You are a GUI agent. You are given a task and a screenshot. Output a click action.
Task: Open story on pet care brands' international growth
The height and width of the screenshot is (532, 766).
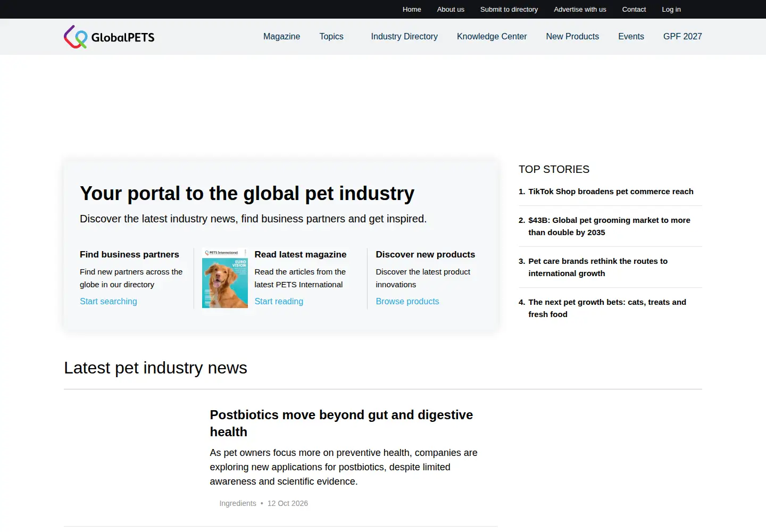coord(598,267)
